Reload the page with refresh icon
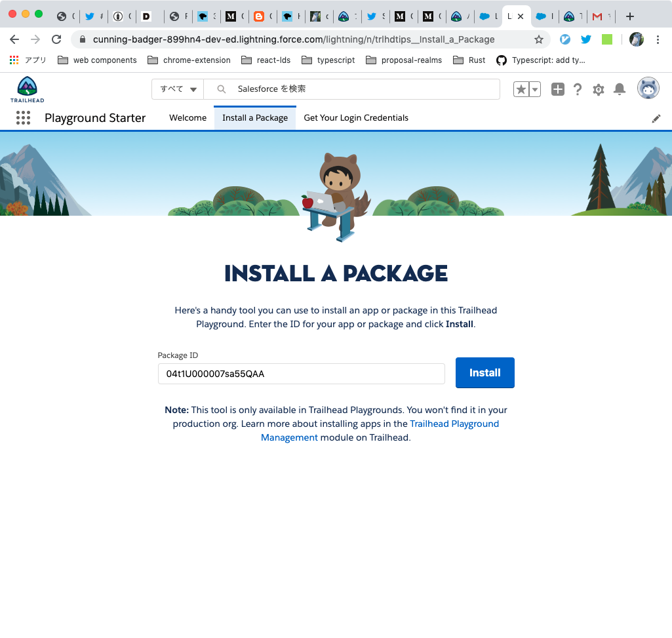 coord(56,39)
